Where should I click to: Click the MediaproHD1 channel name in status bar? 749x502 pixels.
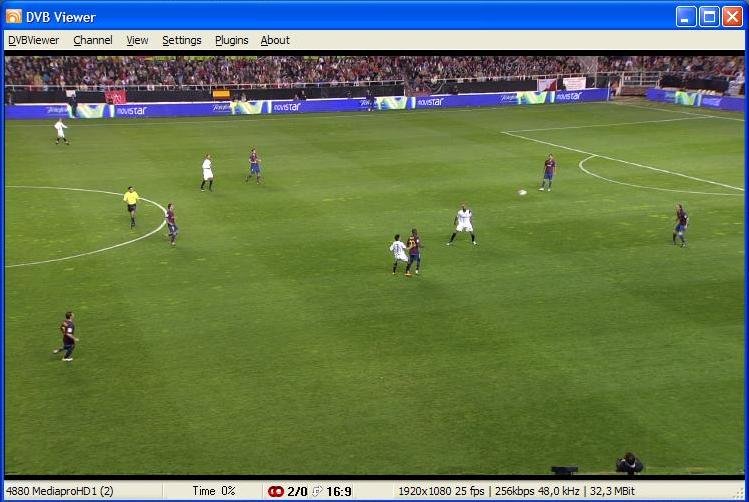59,491
